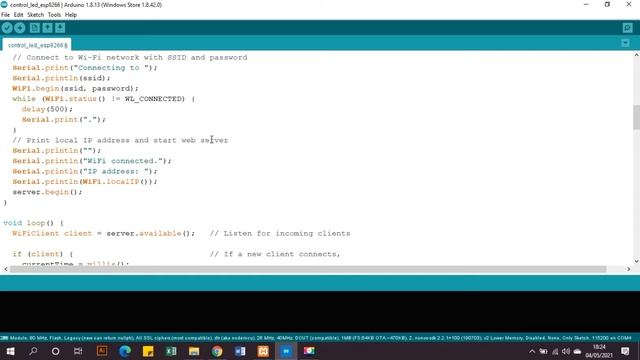The height and width of the screenshot is (360, 640).
Task: Open the Help menu
Action: [x=71, y=15]
